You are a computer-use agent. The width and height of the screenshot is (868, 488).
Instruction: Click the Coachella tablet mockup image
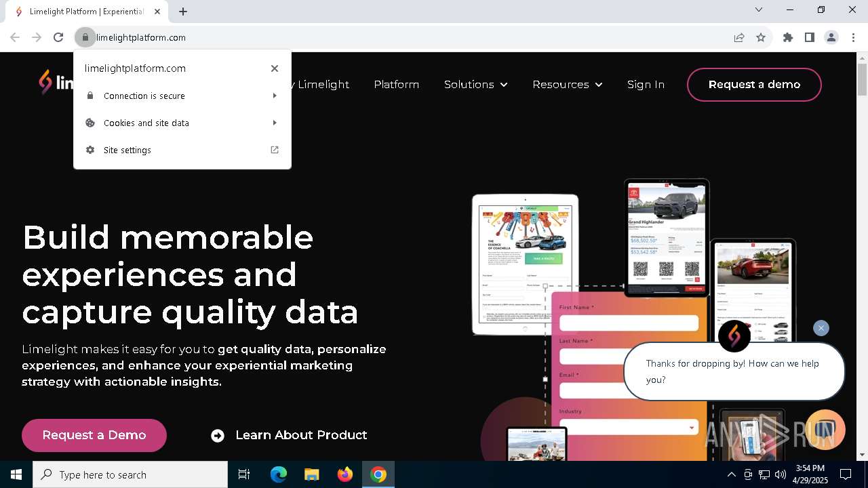(526, 264)
